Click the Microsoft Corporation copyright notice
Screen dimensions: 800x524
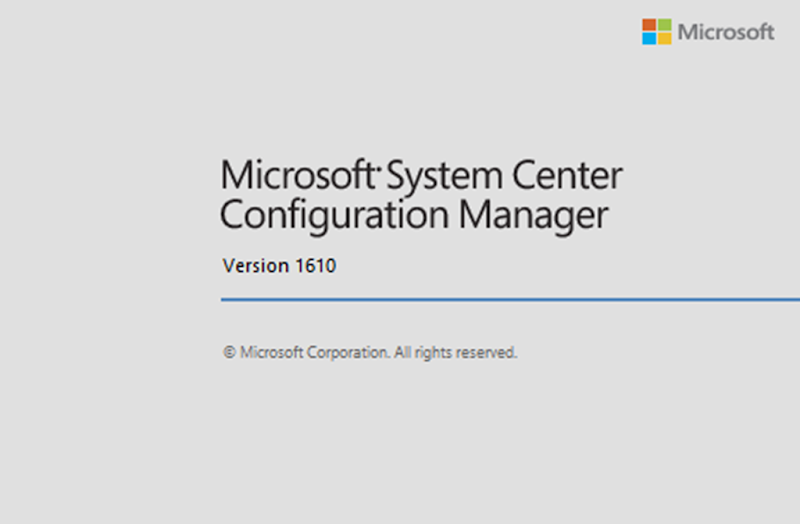point(370,353)
